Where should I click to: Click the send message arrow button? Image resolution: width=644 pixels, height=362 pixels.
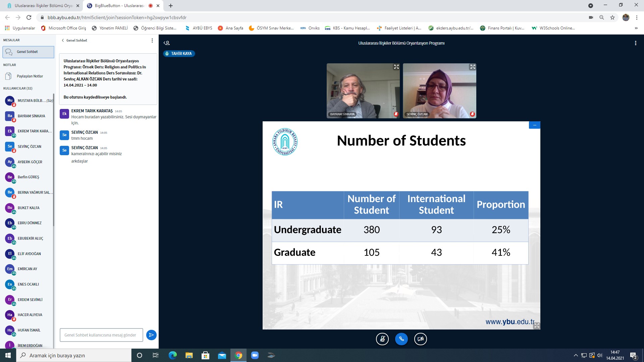pos(151,335)
